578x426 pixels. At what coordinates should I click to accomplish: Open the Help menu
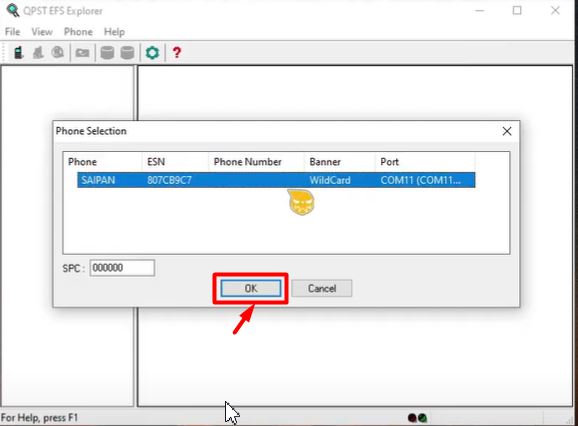[x=114, y=32]
